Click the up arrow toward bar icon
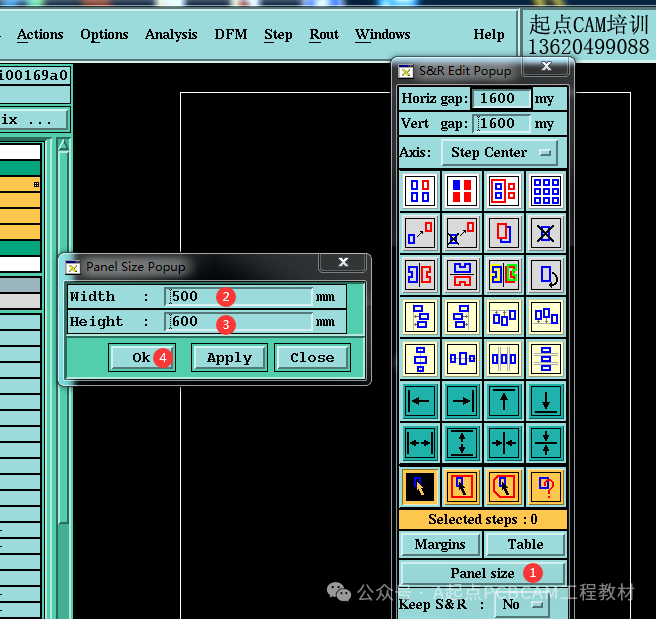 pyautogui.click(x=504, y=401)
